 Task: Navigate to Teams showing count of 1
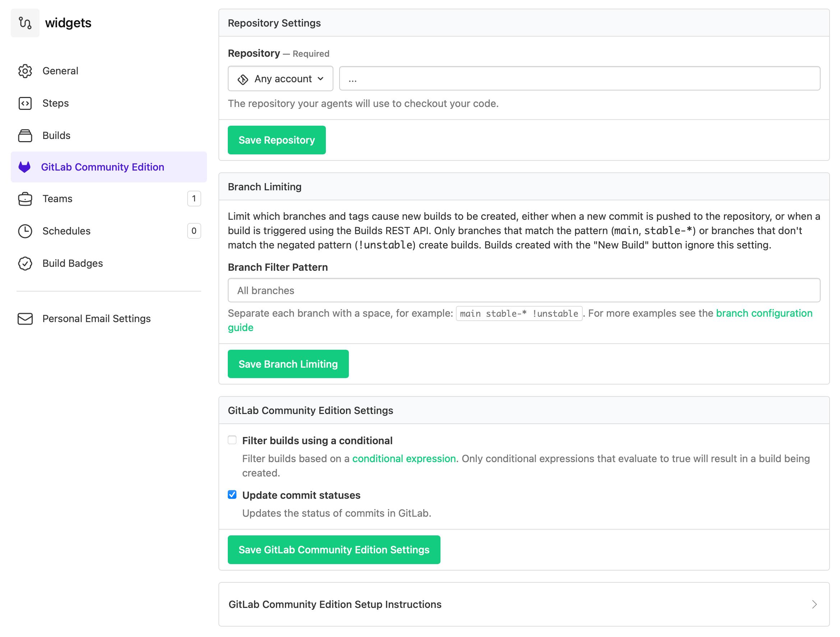click(57, 199)
